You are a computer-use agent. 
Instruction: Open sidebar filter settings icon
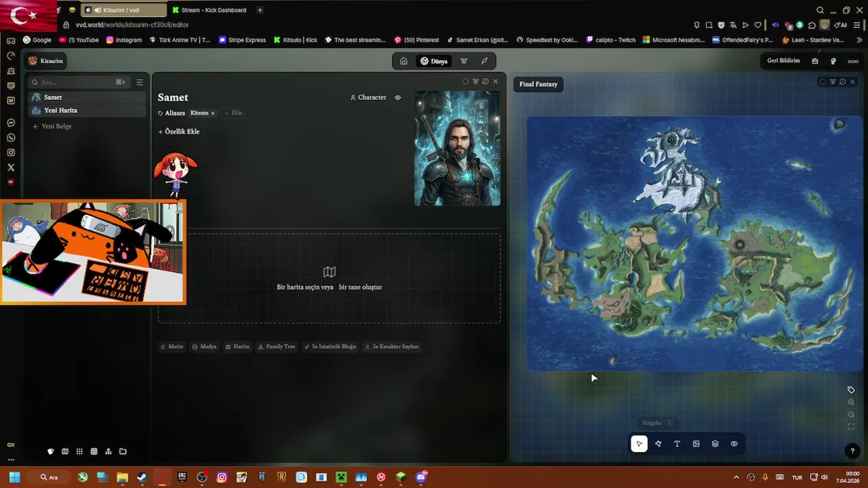pos(140,82)
